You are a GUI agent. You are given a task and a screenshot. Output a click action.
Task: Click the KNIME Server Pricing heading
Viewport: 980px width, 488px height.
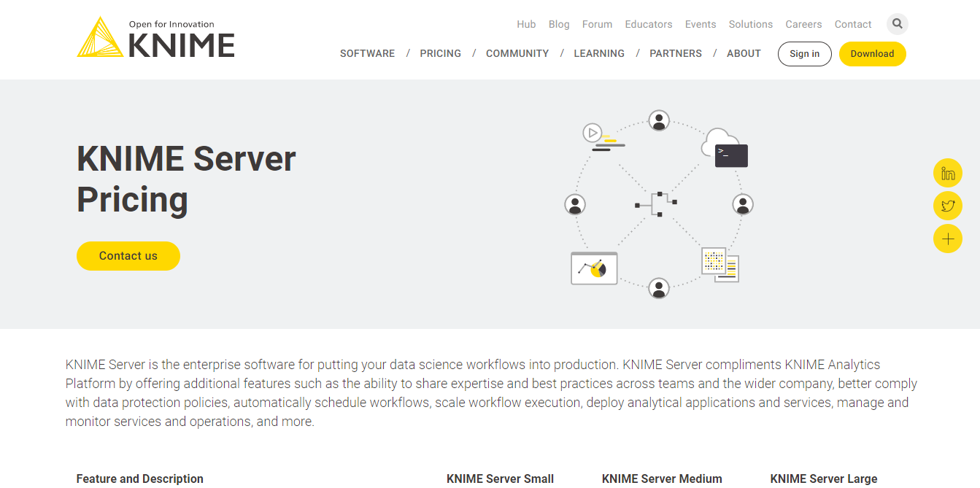[186, 179]
